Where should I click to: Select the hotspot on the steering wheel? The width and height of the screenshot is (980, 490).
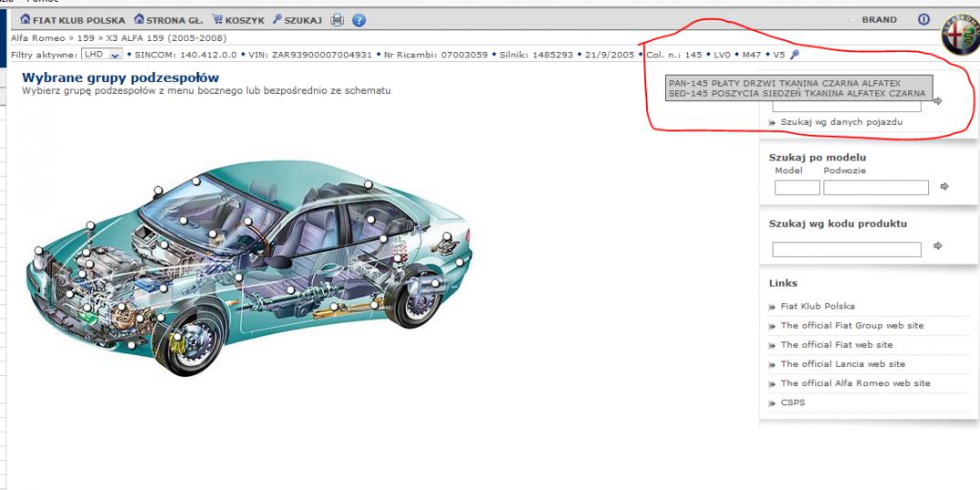click(x=248, y=221)
